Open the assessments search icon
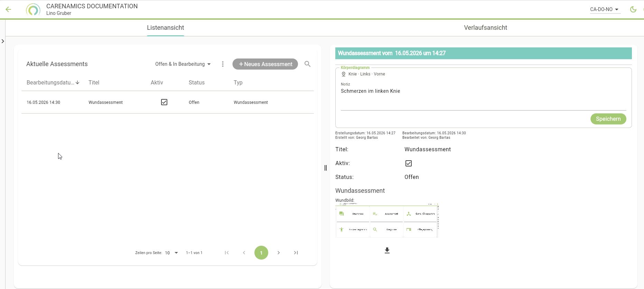 click(307, 64)
